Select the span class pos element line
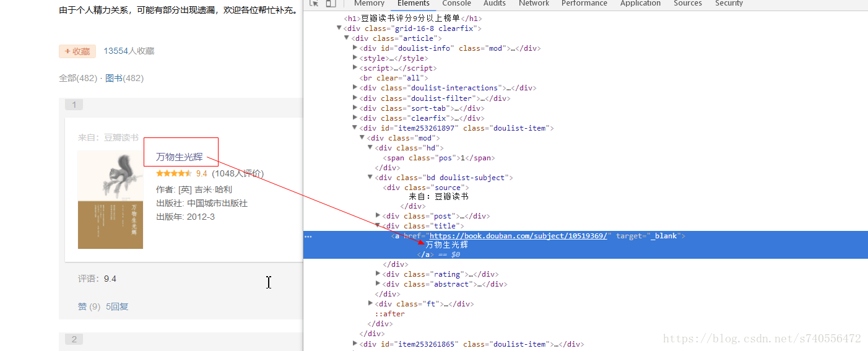This screenshot has height=351, width=868. coord(439,158)
